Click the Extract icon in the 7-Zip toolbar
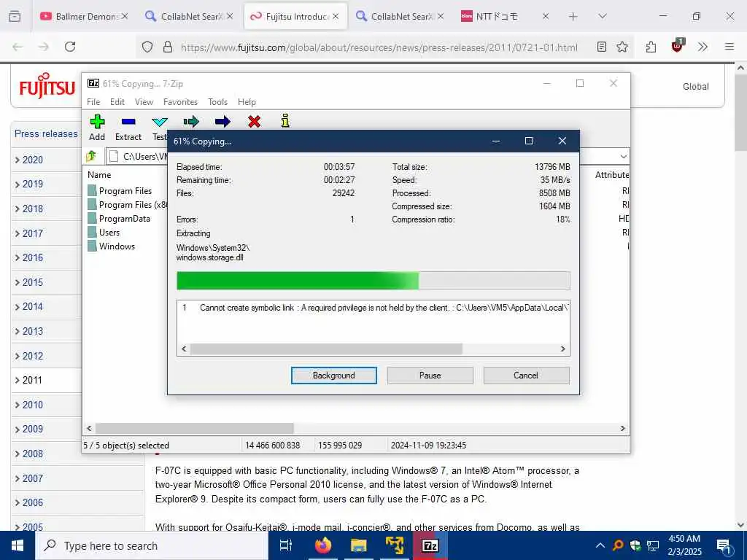This screenshot has height=560, width=747. tap(128, 122)
